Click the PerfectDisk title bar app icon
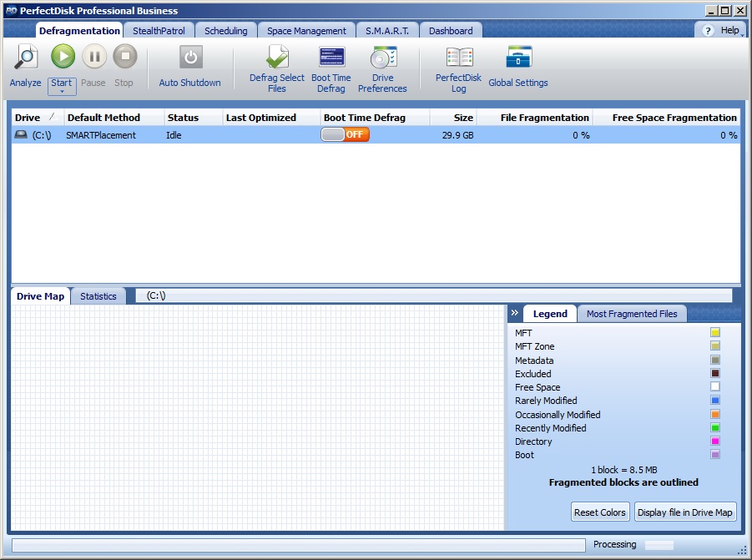Viewport: 752px width, 560px height. (x=12, y=11)
